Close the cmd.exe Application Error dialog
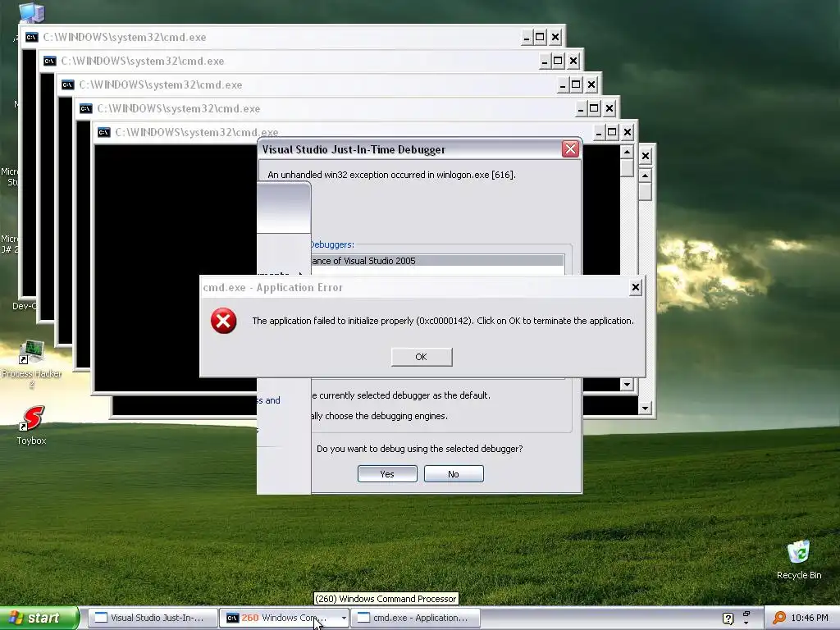The width and height of the screenshot is (840, 630). point(636,288)
